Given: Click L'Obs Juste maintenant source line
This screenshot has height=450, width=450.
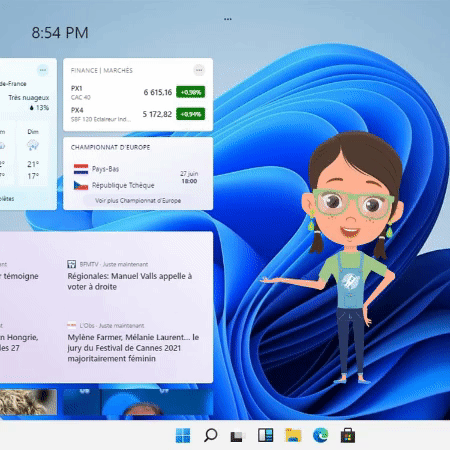Looking at the screenshot, I should tap(106, 325).
